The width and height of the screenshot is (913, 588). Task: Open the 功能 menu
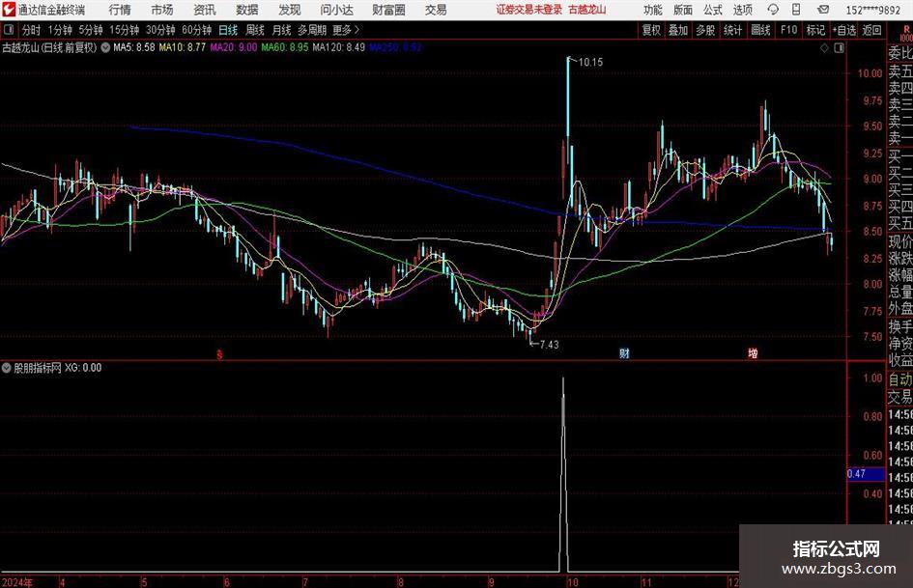click(x=653, y=10)
